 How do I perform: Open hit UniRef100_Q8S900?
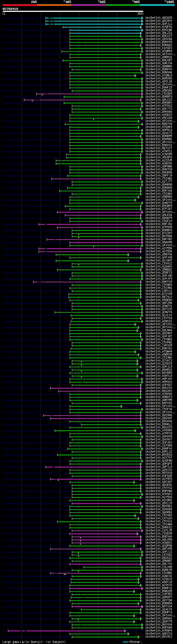pyautogui.click(x=159, y=21)
